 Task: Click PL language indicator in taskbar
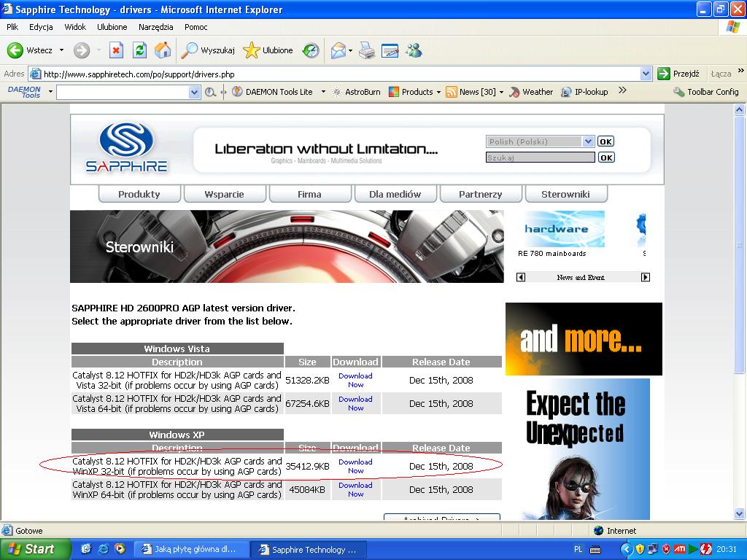(x=578, y=549)
